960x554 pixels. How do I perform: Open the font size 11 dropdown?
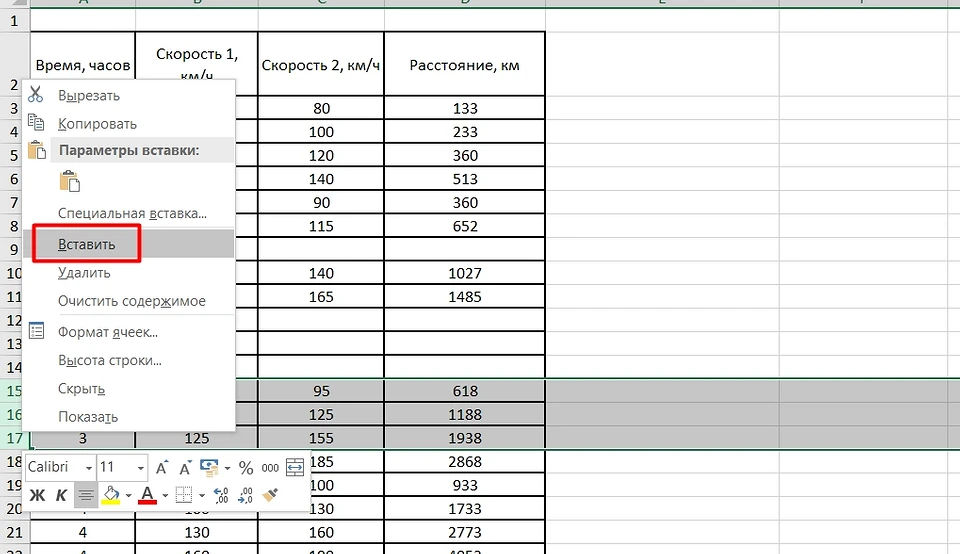pos(138,468)
